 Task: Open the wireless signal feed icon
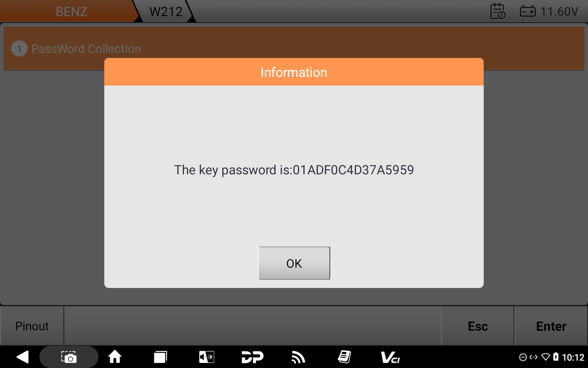298,357
